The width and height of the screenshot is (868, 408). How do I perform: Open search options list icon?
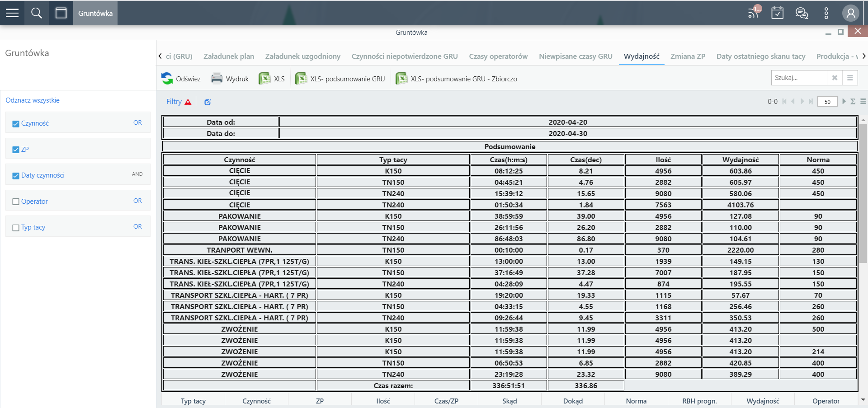pos(850,78)
